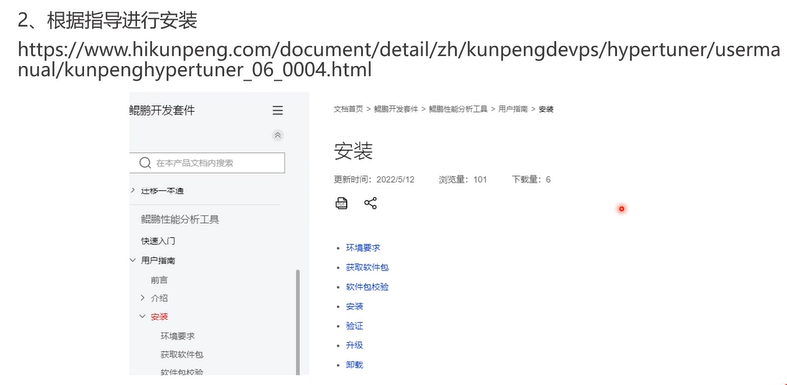Image resolution: width=787 pixels, height=385 pixels.
Task: Open the 升级 link in content list
Action: pos(354,345)
